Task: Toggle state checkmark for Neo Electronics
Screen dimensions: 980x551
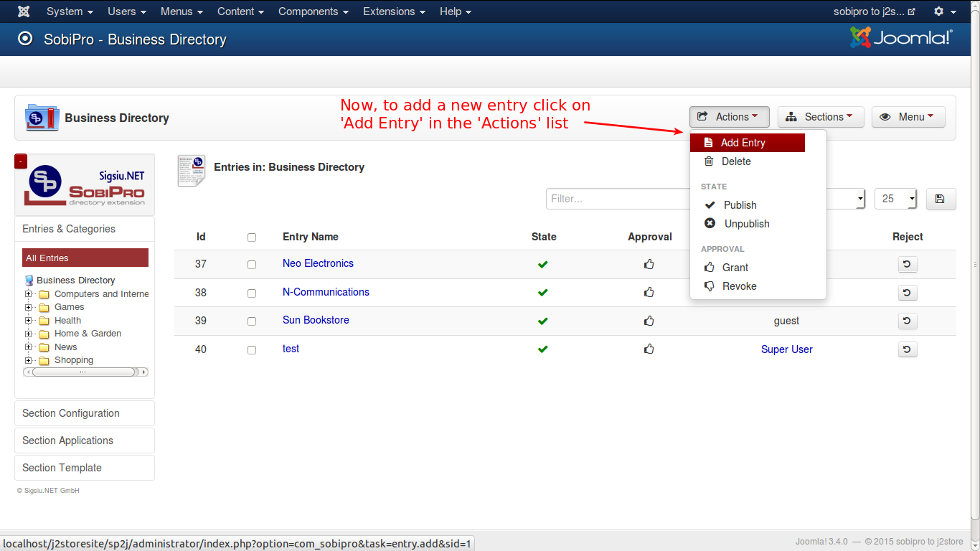Action: [543, 264]
